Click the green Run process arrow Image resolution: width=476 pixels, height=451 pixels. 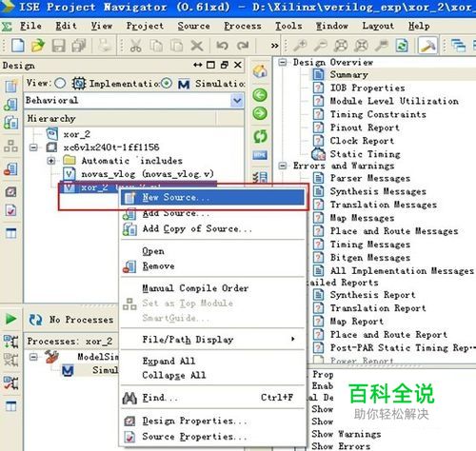(11, 319)
